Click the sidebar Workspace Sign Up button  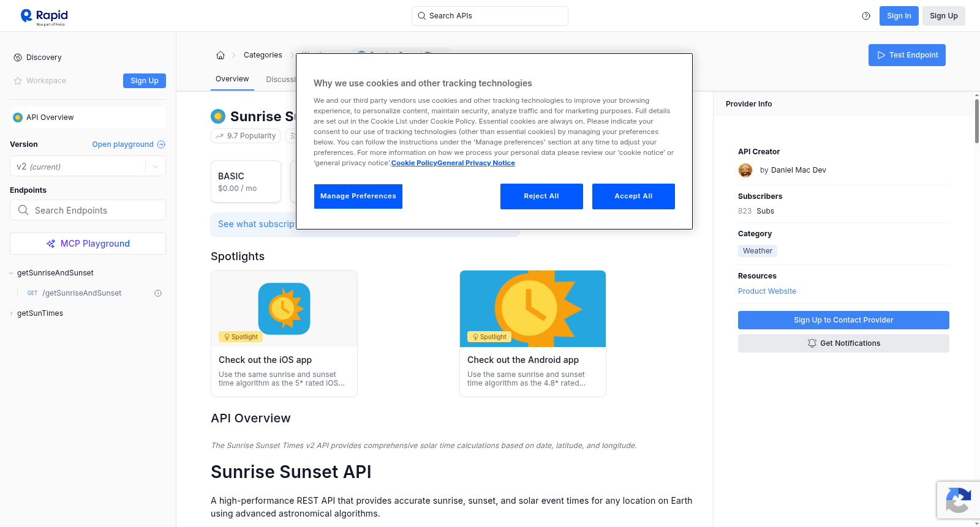[145, 81]
